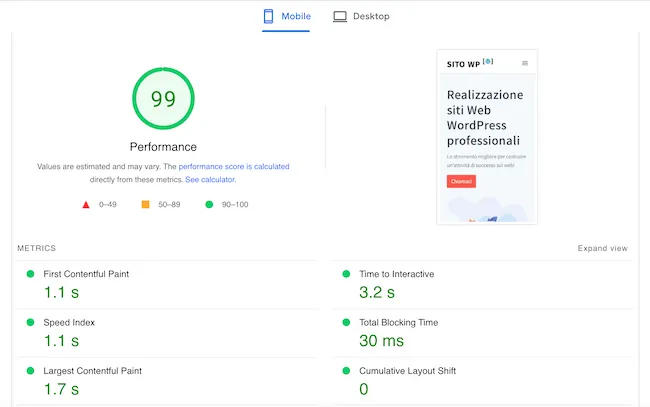Image resolution: width=650 pixels, height=407 pixels.
Task: Click the Cumulative Layout Shift metric
Action: coord(407,371)
